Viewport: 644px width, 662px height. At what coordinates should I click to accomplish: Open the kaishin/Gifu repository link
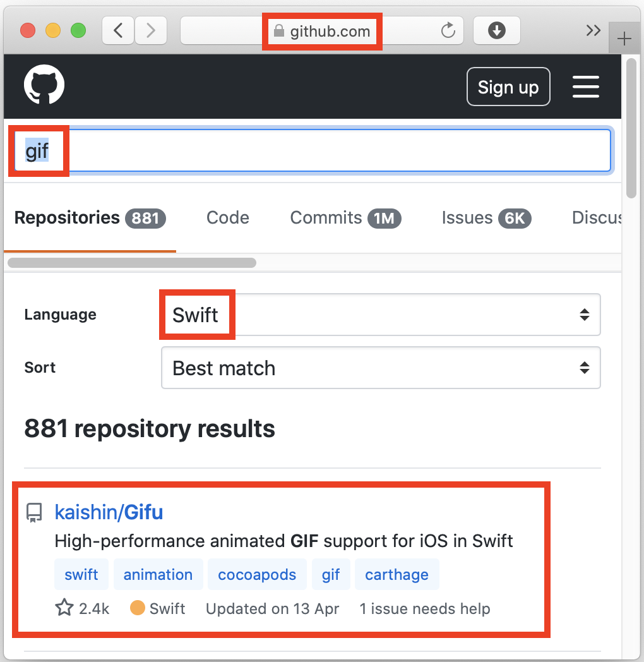pos(109,512)
